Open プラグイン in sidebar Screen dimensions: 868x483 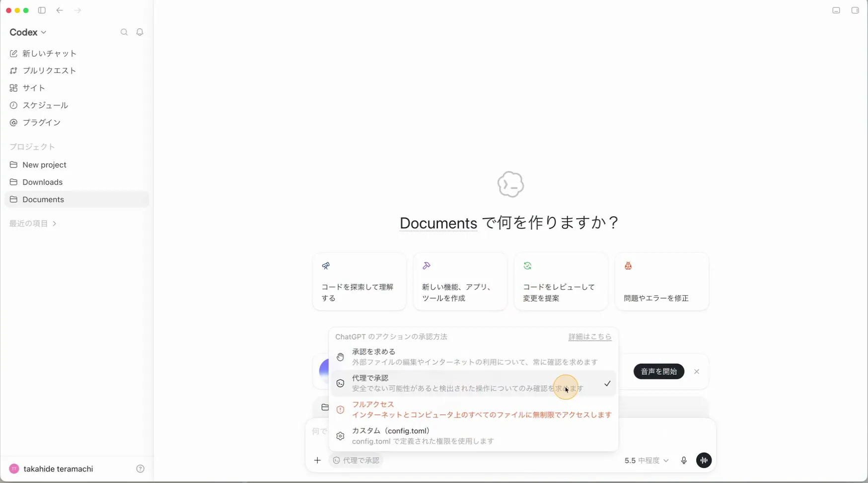pyautogui.click(x=76, y=122)
